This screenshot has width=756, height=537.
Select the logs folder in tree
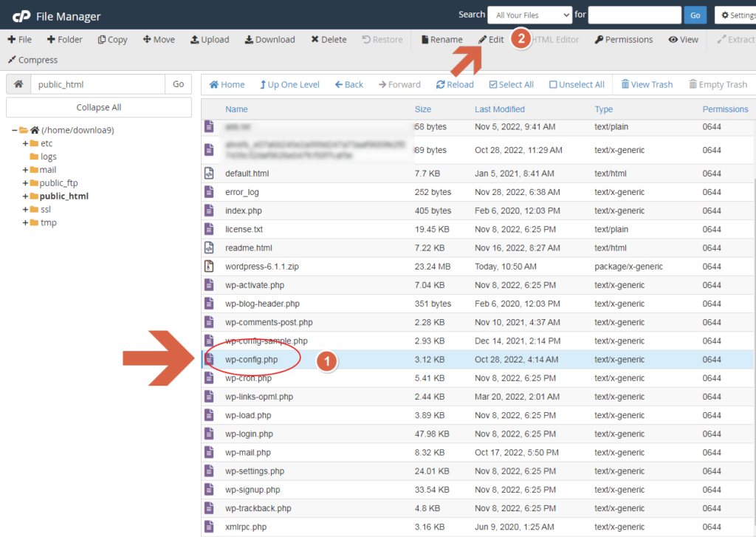[48, 157]
